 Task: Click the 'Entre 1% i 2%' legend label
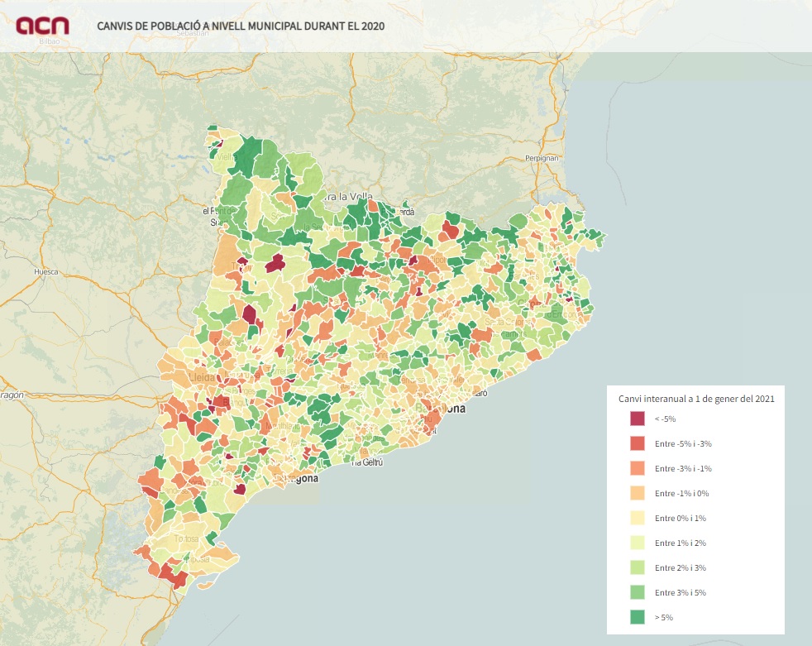click(680, 543)
